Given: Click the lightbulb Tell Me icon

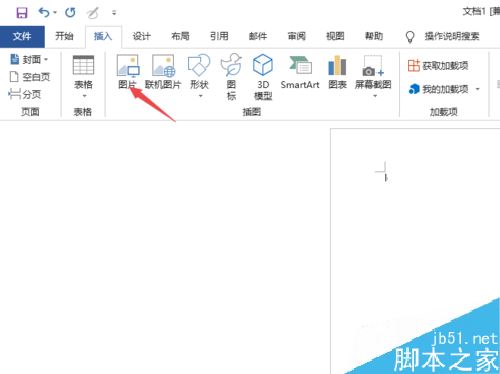Looking at the screenshot, I should click(x=410, y=37).
